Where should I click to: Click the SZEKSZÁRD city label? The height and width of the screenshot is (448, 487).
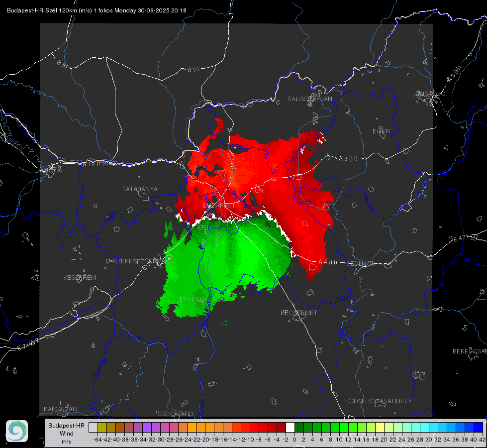click(x=176, y=414)
